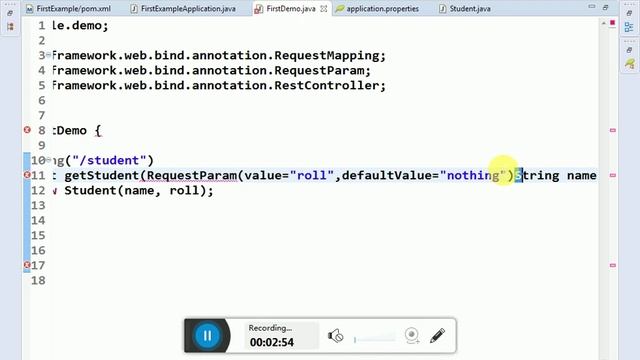Screen dimensions: 640x360
Task: Toggle the webcam icon in recorder
Action: [x=412, y=336]
